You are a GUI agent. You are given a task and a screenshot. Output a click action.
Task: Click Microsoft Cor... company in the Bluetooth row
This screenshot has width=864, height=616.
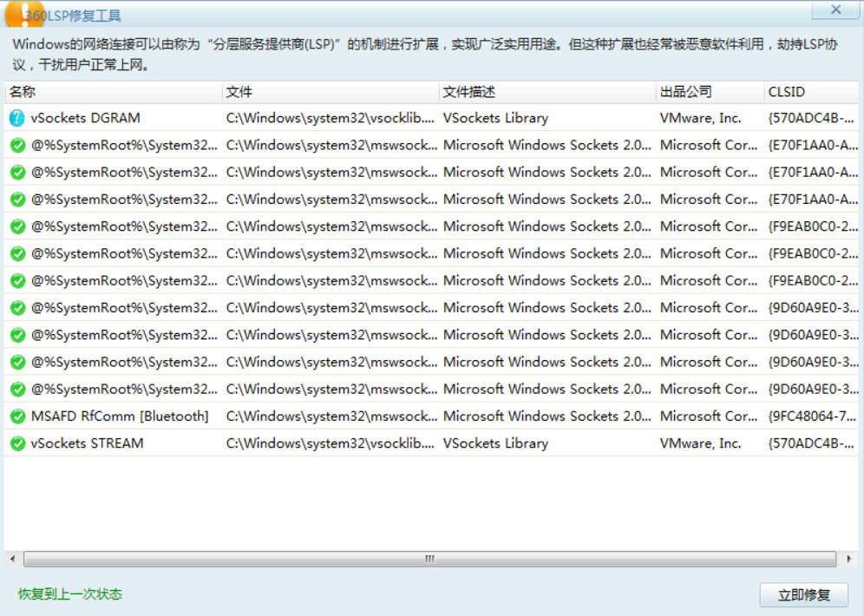pos(709,416)
